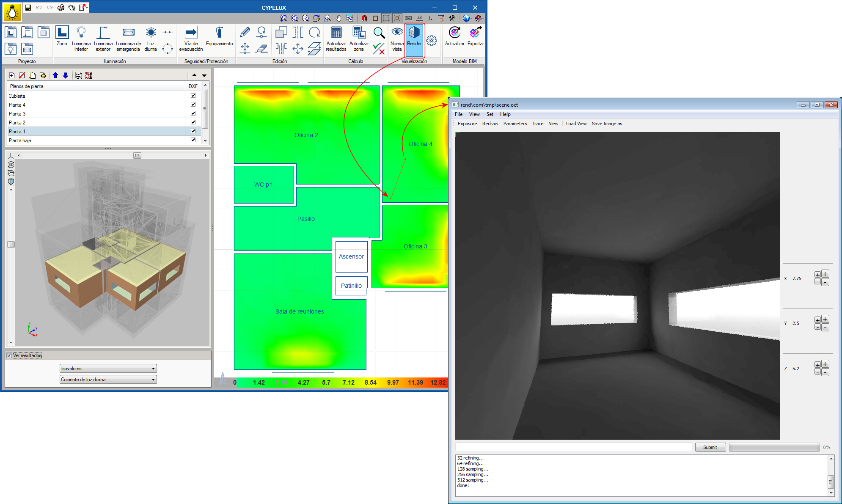
Task: Choose the Luminaria interior tool
Action: pyautogui.click(x=81, y=39)
